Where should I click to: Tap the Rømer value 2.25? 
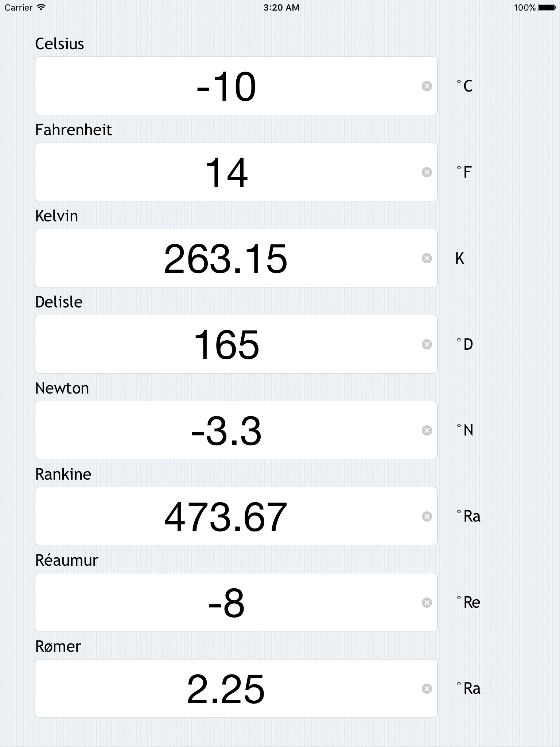(x=226, y=688)
